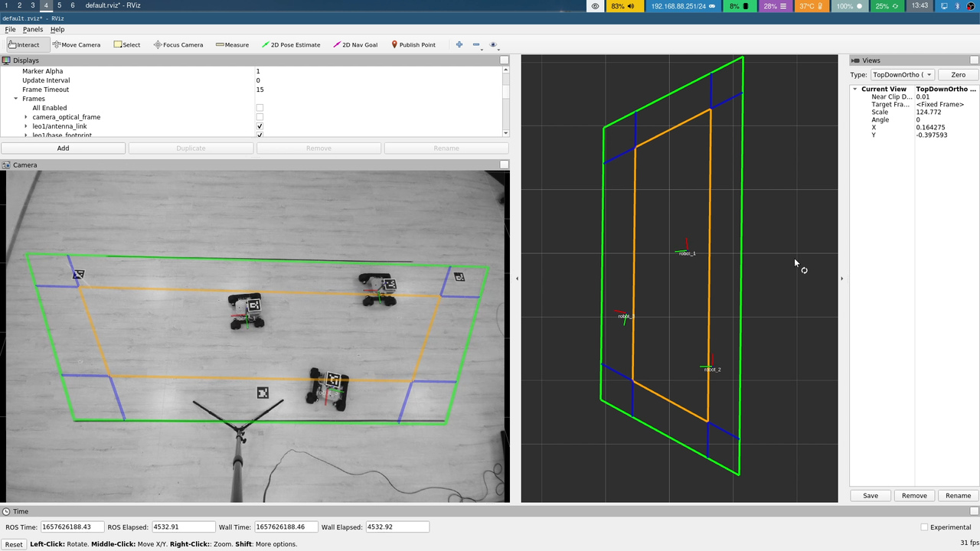
Task: Activate the Focus Camera tool
Action: click(x=178, y=44)
